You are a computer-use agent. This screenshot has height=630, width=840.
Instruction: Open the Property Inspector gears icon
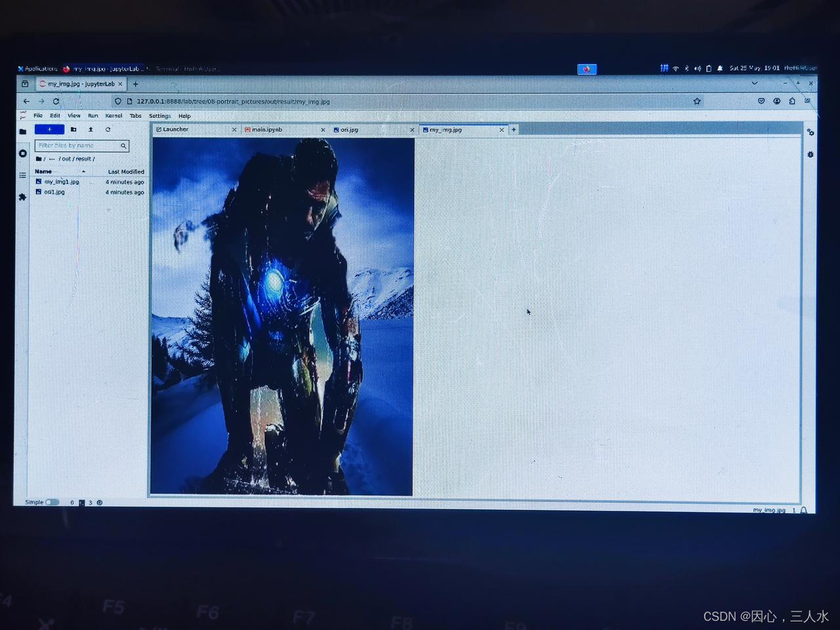pos(810,133)
